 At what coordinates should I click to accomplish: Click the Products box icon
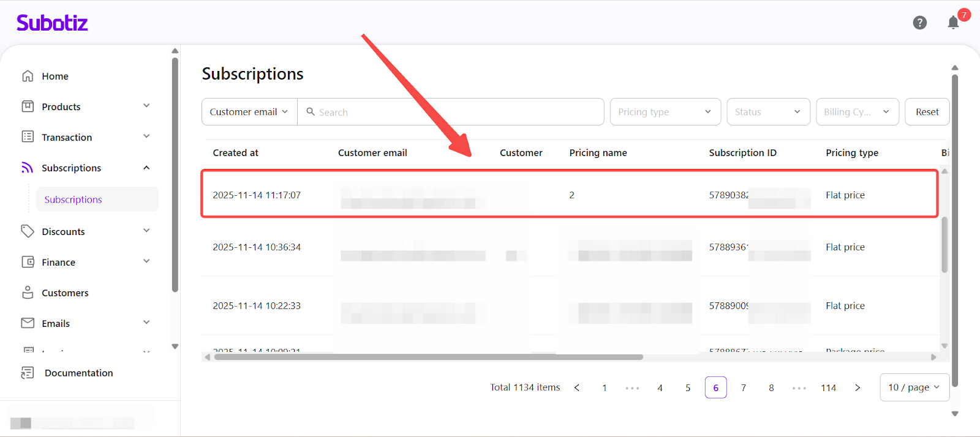(28, 106)
